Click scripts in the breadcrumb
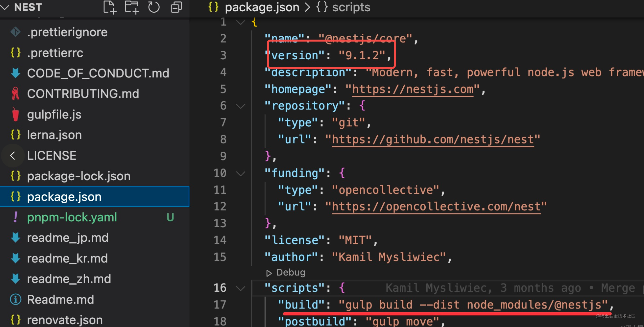 tap(351, 7)
